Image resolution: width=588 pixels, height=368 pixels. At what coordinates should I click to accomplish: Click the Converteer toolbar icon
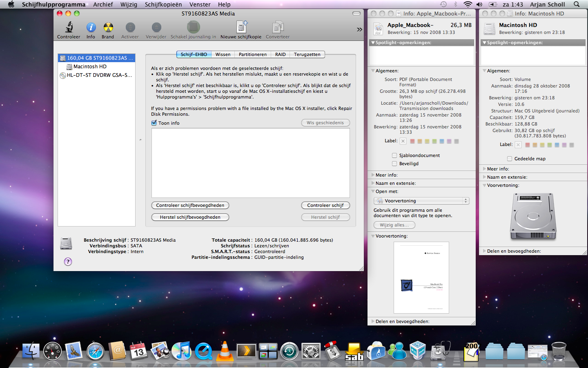click(278, 27)
